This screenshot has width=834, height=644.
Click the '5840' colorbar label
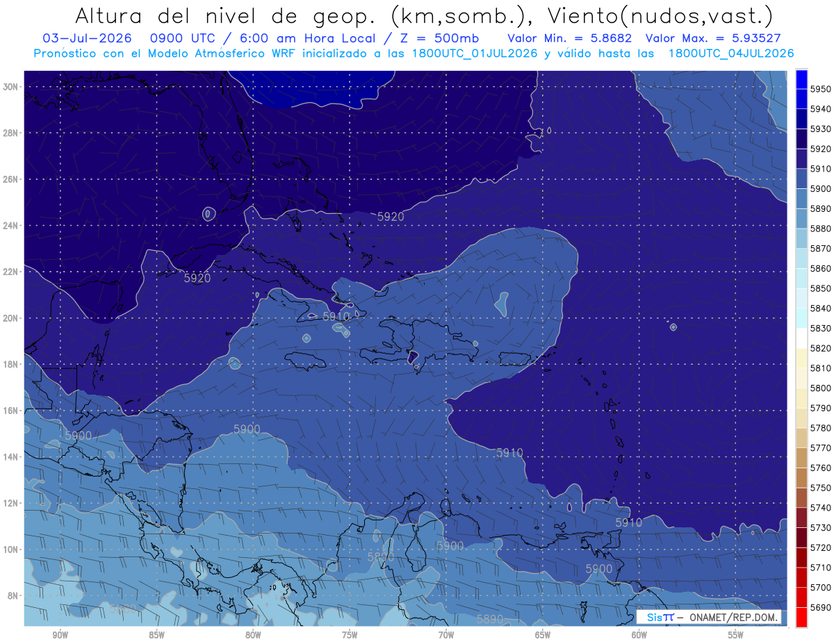[820, 308]
